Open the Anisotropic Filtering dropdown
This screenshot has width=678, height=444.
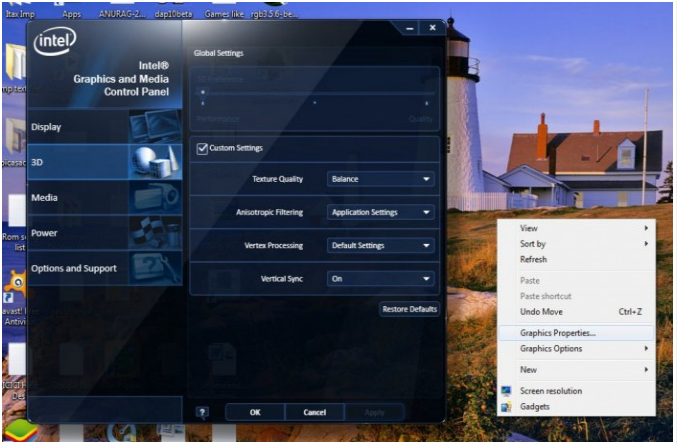(x=381, y=212)
